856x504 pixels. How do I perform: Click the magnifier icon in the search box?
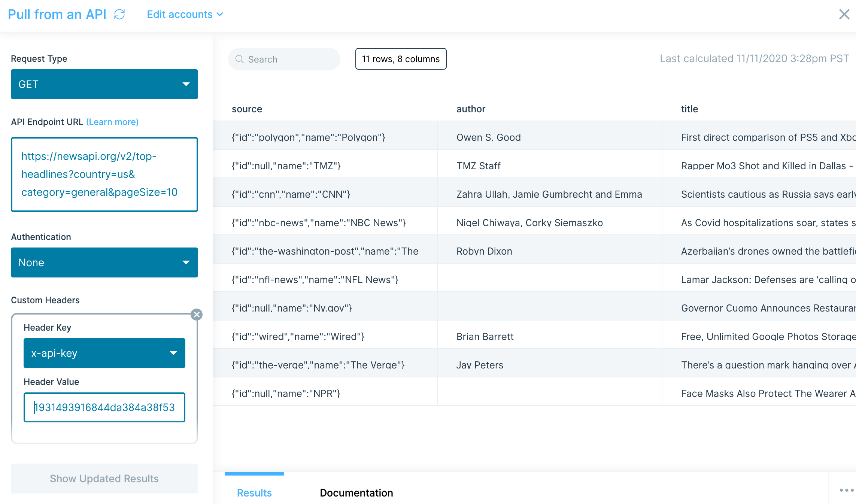click(240, 59)
